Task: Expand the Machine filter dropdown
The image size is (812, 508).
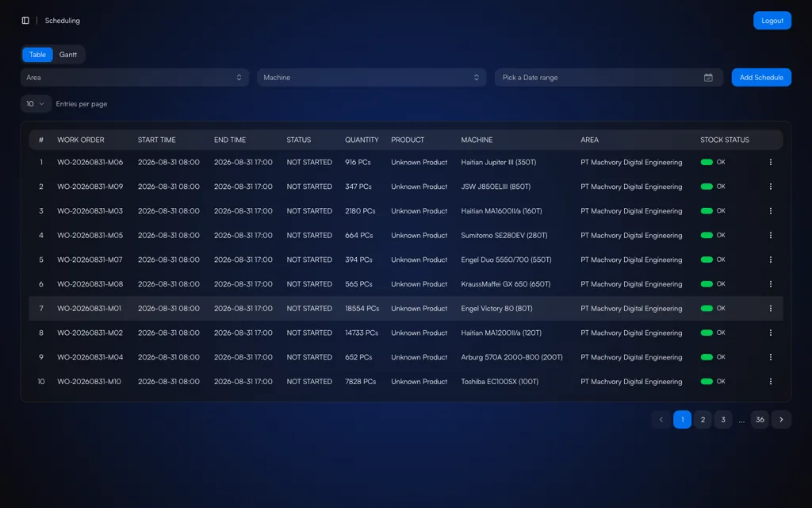Action: pos(371,77)
